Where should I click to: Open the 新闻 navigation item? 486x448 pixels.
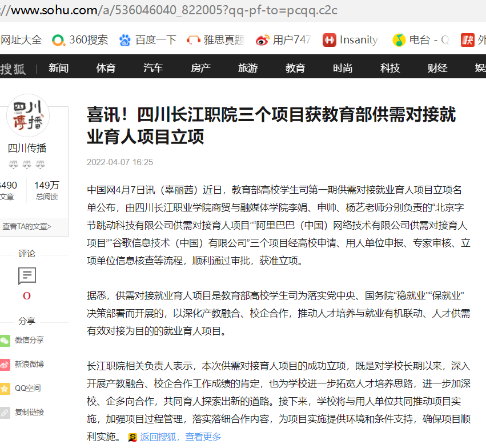[x=58, y=68]
